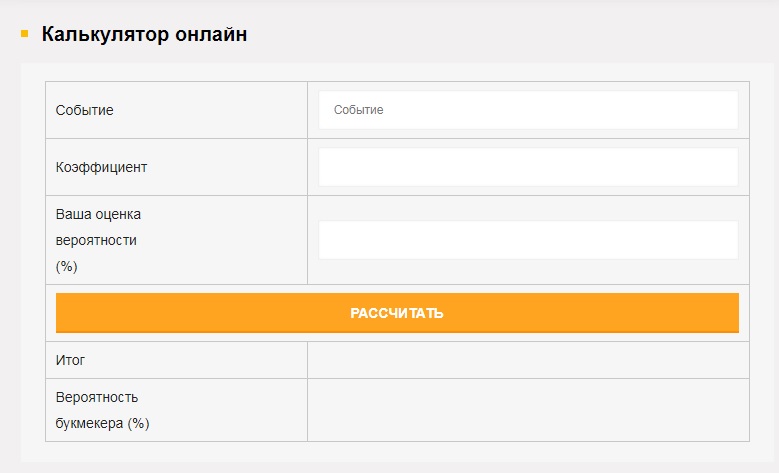This screenshot has width=779, height=473.
Task: Click the "Событие" row label
Action: [x=85, y=110]
